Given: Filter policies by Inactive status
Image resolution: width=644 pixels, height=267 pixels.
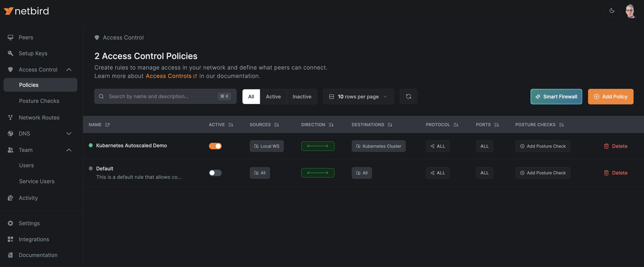Looking at the screenshot, I should click(302, 96).
